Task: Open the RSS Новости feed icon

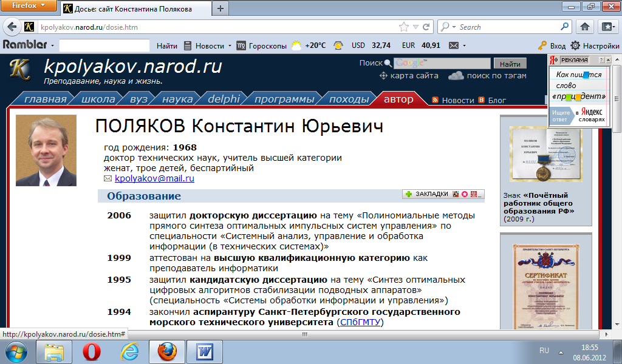Action: point(435,100)
